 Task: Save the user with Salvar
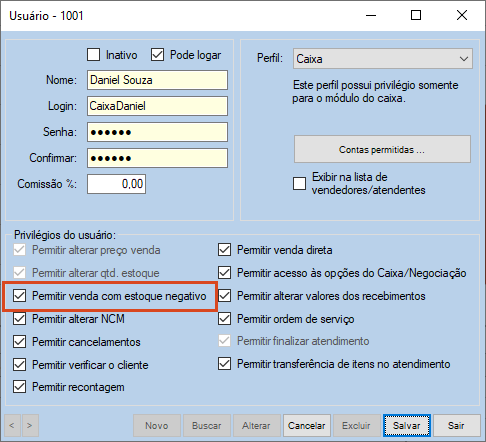point(407,425)
